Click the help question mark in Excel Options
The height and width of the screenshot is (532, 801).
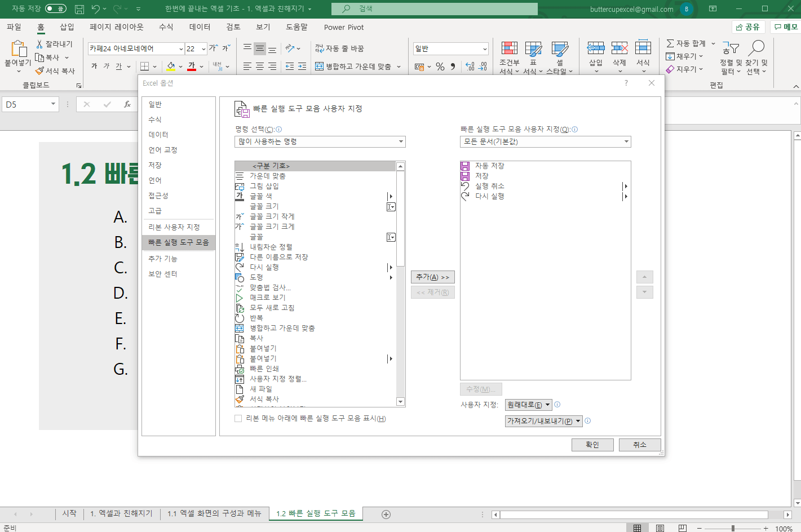[626, 83]
